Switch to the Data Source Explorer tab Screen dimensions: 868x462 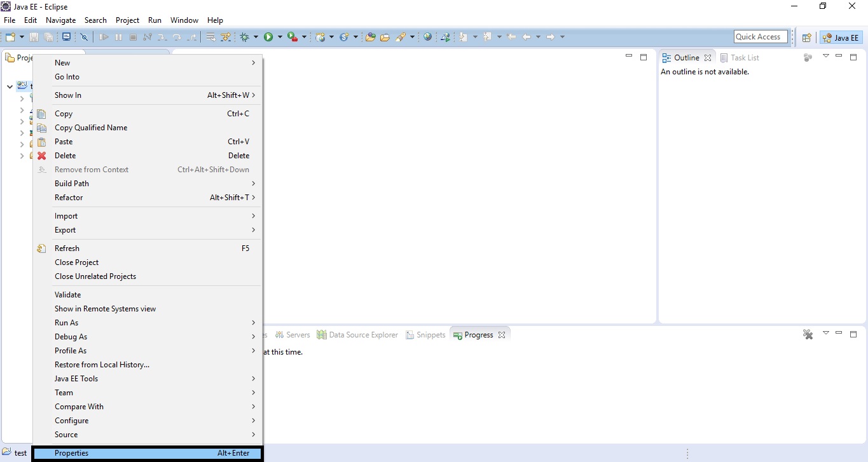(357, 335)
